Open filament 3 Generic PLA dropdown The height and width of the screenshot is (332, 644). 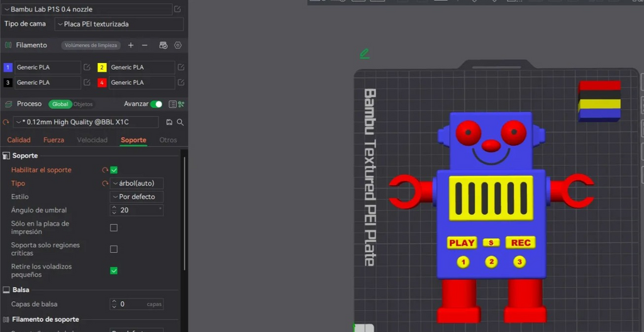coord(48,82)
